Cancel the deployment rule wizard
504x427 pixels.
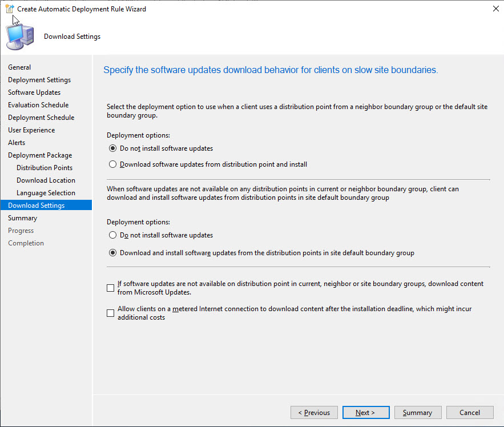coord(469,413)
